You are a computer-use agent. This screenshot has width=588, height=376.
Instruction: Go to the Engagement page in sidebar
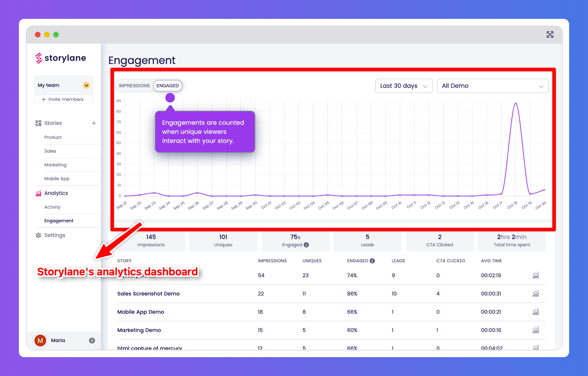click(x=59, y=221)
